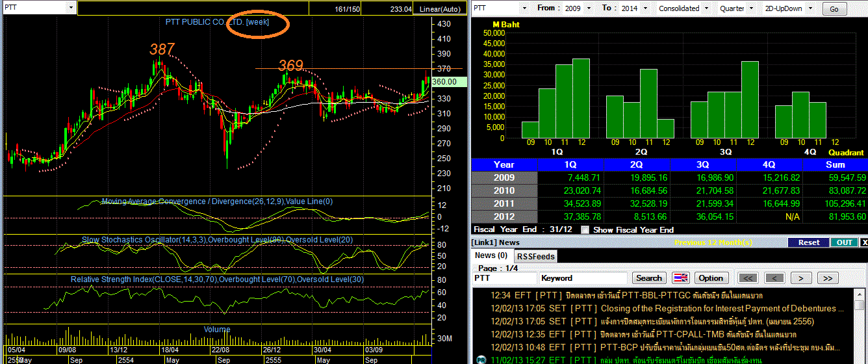The image size is (868, 364).
Task: Open the Consolidated statement type dropdown
Action: click(706, 8)
